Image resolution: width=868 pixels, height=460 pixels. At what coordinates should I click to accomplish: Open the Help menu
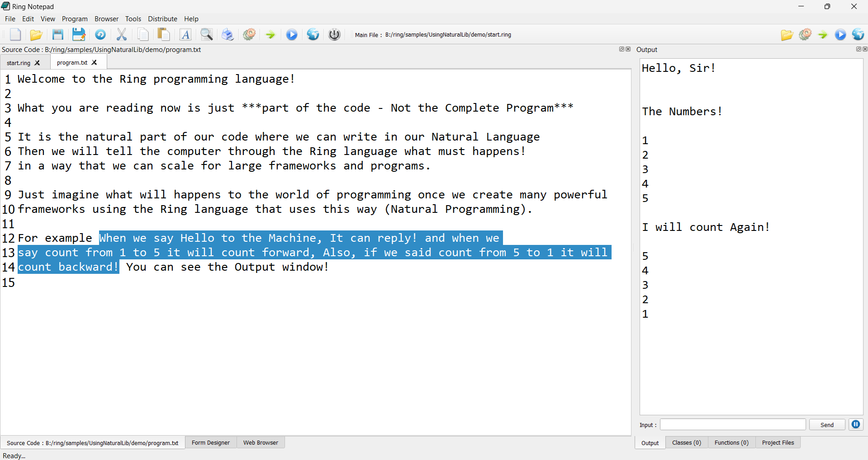coord(191,19)
